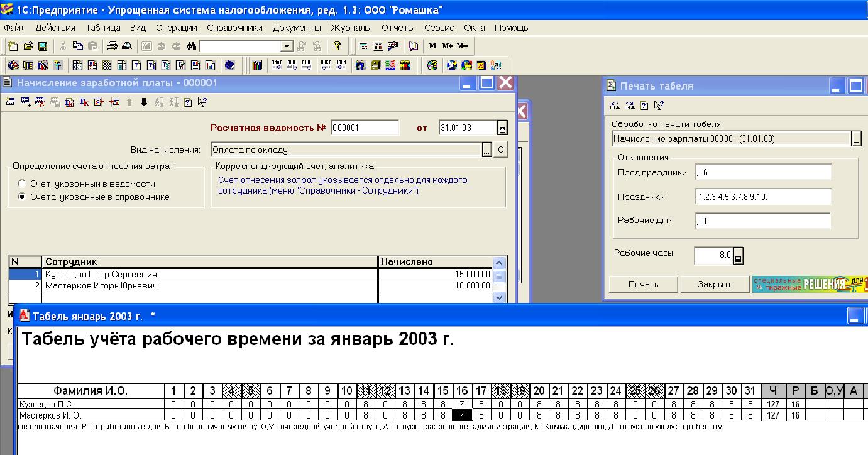Viewport: 868px width, 455px height.
Task: Expand the search combo box dropdown arrow
Action: [x=287, y=46]
